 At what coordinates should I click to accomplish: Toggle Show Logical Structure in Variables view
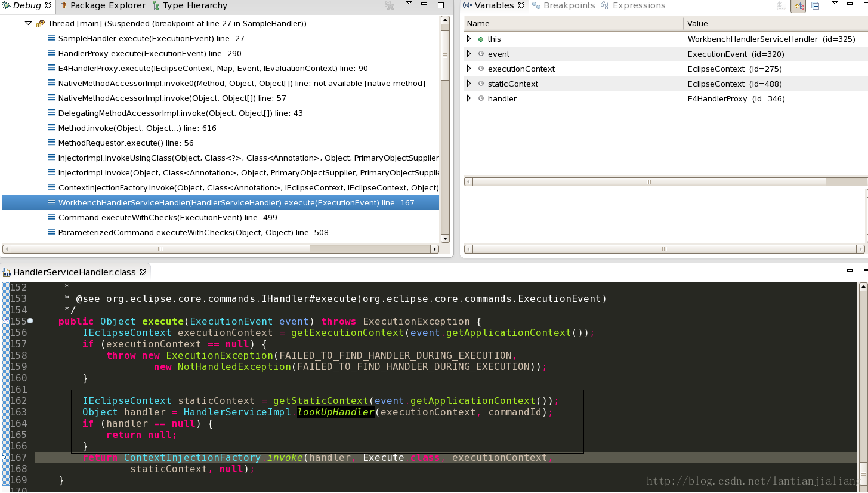point(798,6)
